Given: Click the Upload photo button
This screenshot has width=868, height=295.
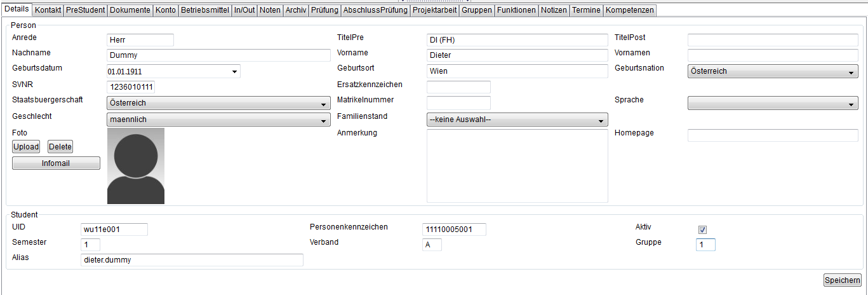Looking at the screenshot, I should [26, 147].
